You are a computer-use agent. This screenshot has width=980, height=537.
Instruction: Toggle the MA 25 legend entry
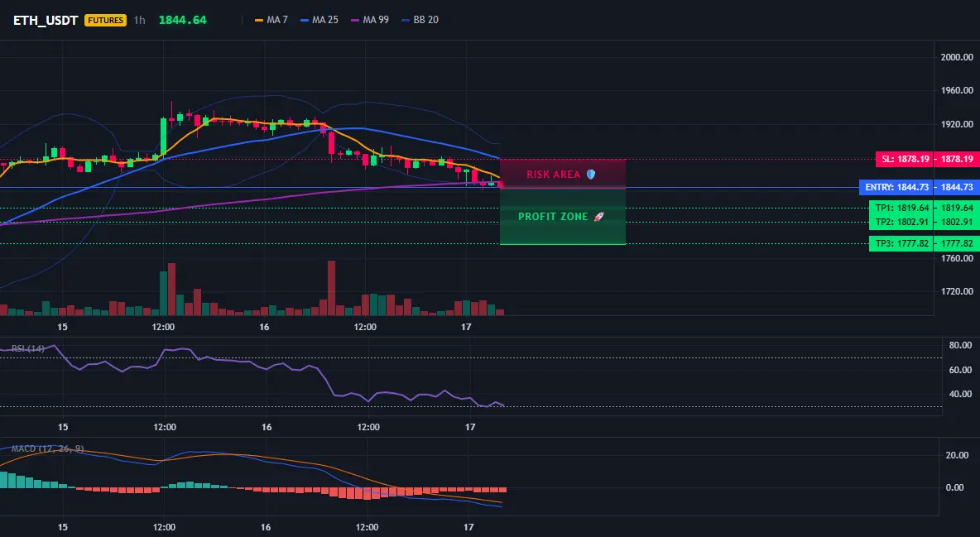pyautogui.click(x=319, y=20)
